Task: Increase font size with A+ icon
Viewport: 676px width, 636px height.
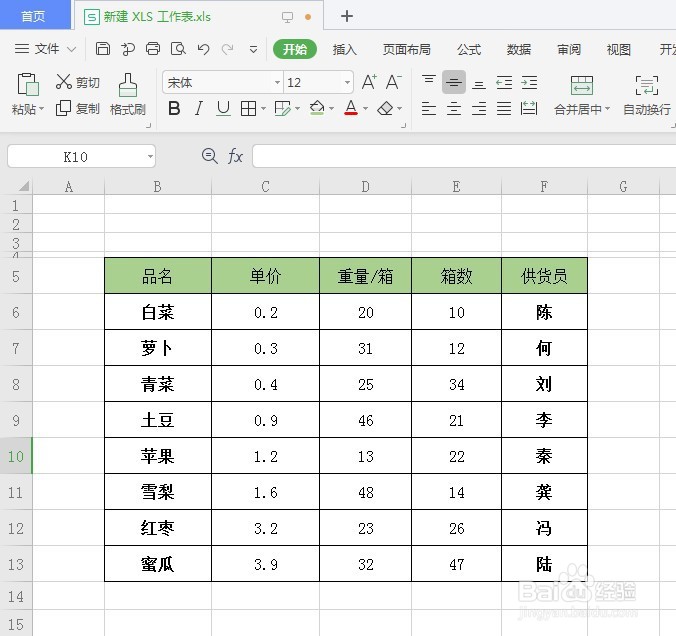Action: tap(369, 81)
